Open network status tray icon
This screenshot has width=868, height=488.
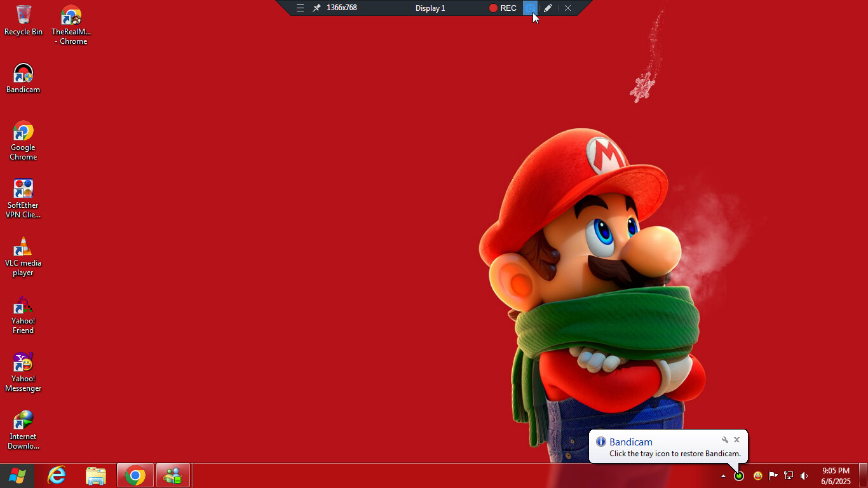point(789,476)
